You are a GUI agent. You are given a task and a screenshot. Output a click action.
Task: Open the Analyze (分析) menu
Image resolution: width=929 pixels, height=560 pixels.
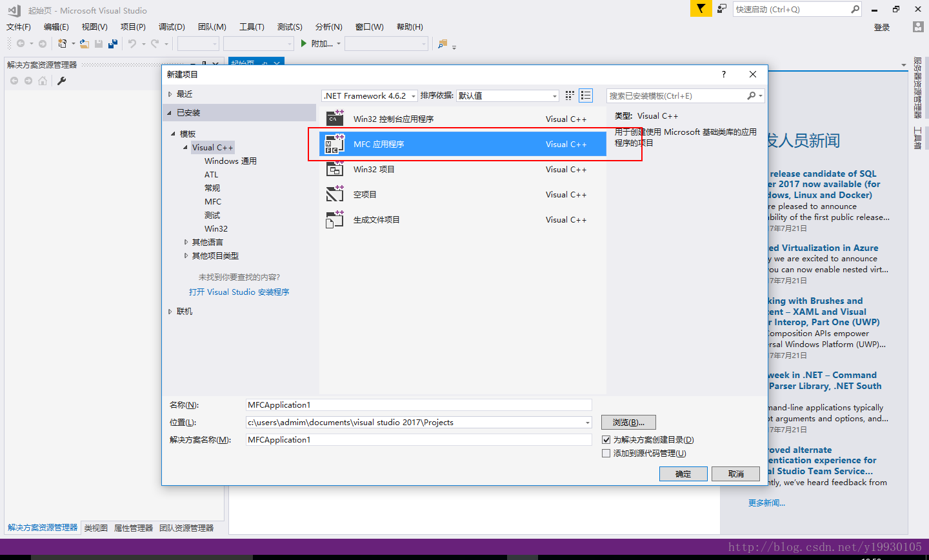(x=328, y=27)
